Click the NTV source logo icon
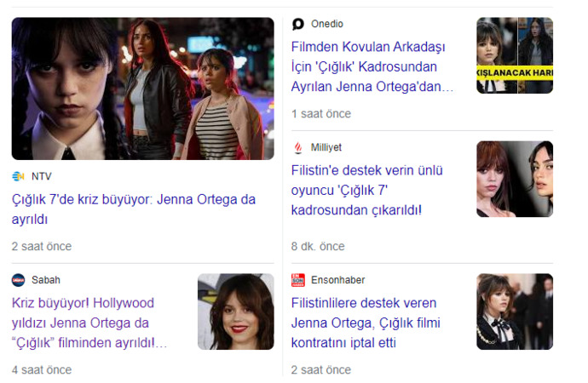This screenshot has height=383, width=588. coord(18,176)
